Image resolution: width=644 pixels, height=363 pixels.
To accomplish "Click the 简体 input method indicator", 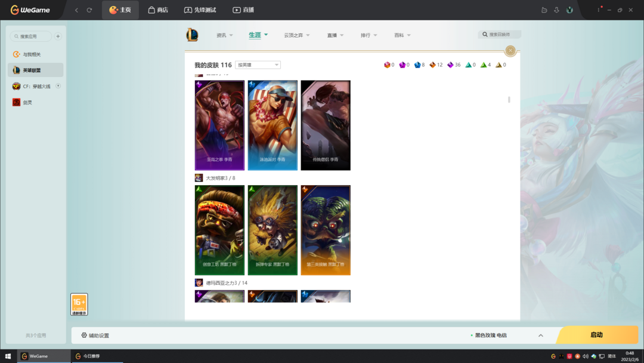I will [612, 356].
